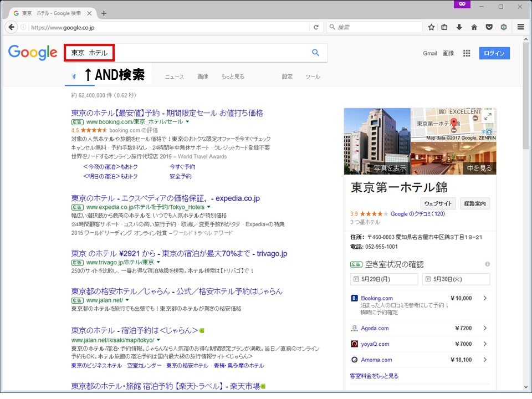This screenshot has width=532, height=399.
Task: Open the ツール search tools
Action: point(313,76)
